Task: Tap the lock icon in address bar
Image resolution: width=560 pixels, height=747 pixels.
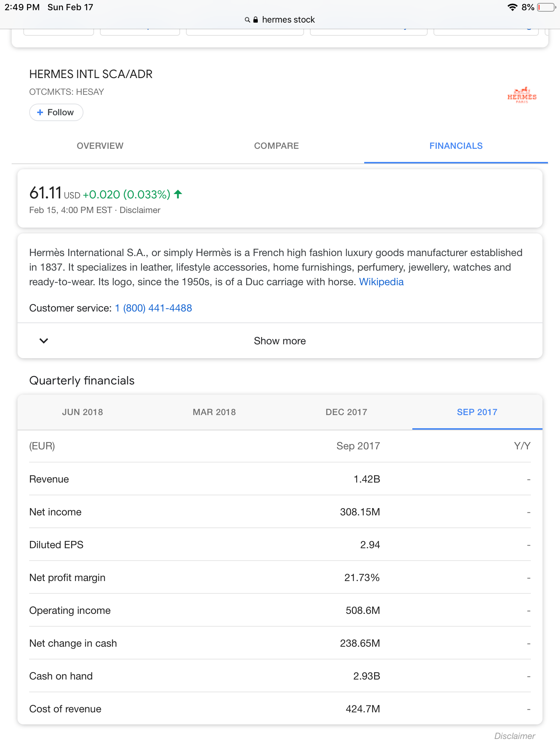Action: pos(256,20)
